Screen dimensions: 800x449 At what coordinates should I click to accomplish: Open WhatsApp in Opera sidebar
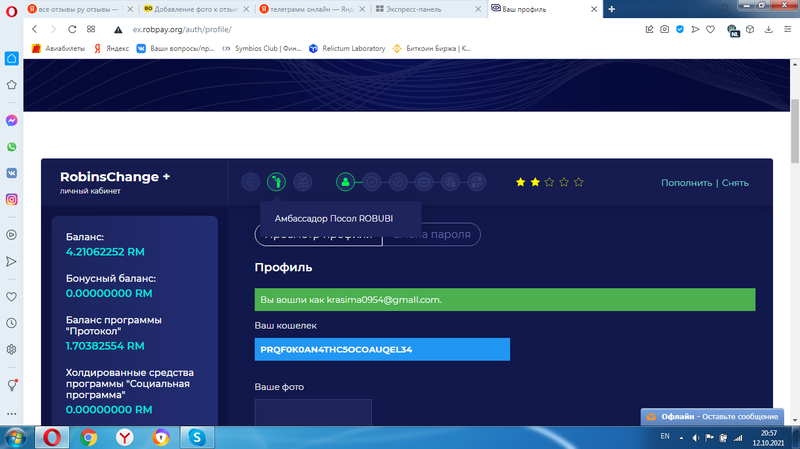[12, 146]
